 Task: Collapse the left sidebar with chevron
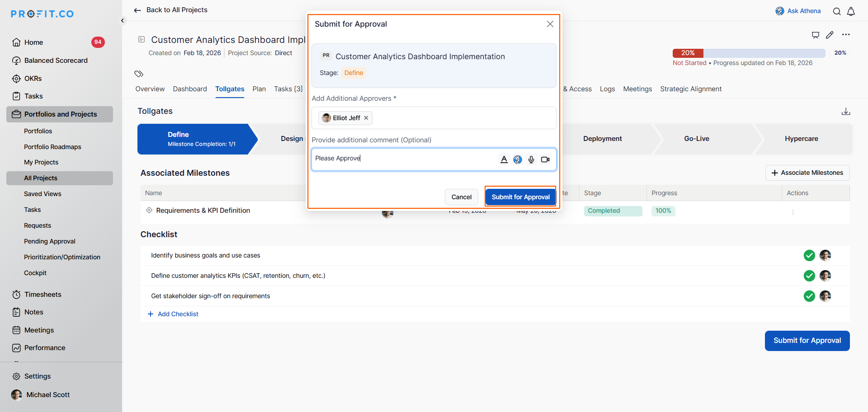click(x=123, y=20)
